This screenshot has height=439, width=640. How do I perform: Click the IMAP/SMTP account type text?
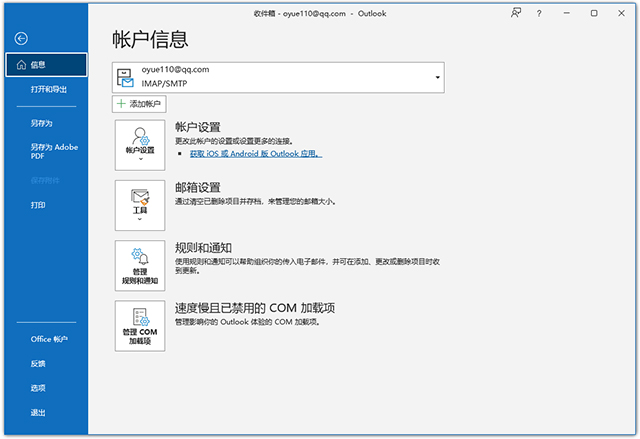click(164, 84)
